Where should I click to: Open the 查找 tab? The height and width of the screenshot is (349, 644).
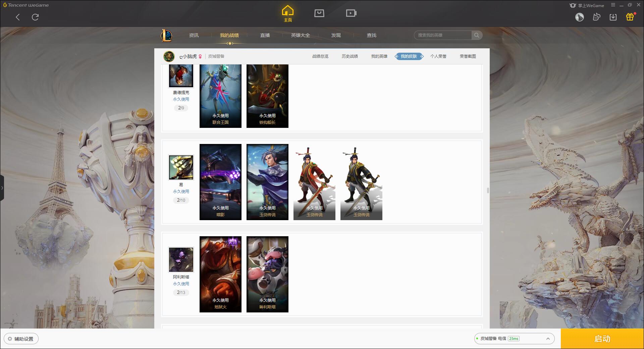click(372, 35)
